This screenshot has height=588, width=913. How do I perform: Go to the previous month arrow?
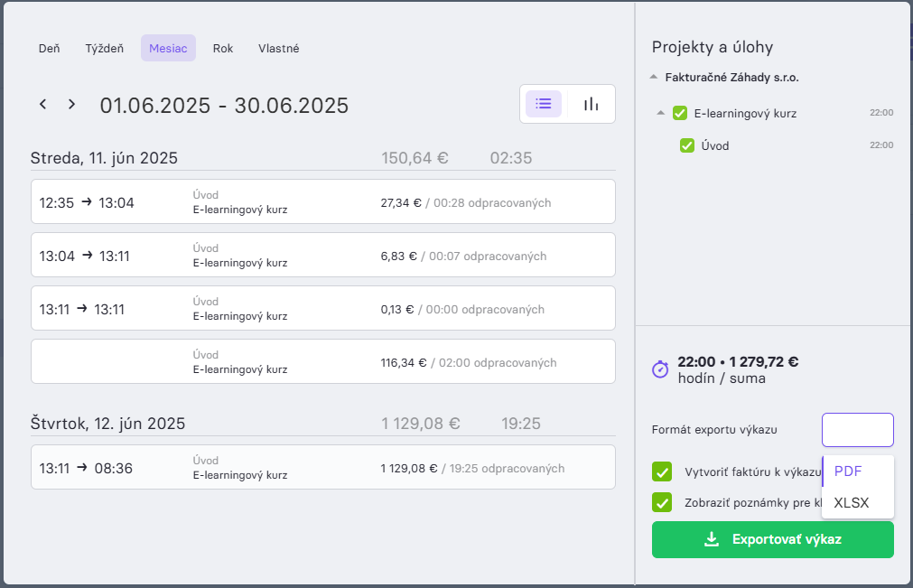coord(42,104)
